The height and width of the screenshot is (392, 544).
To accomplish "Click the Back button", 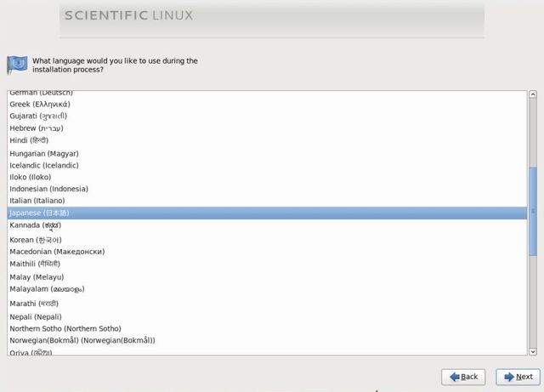I will 462,376.
